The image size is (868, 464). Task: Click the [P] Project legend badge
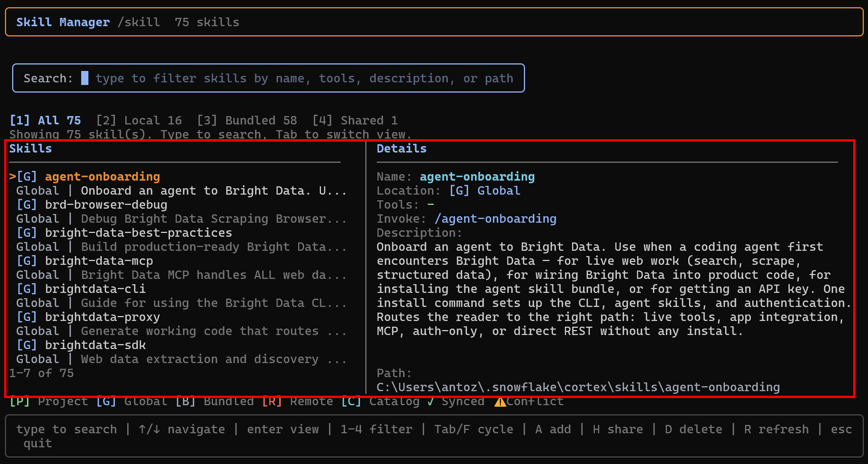(20, 401)
